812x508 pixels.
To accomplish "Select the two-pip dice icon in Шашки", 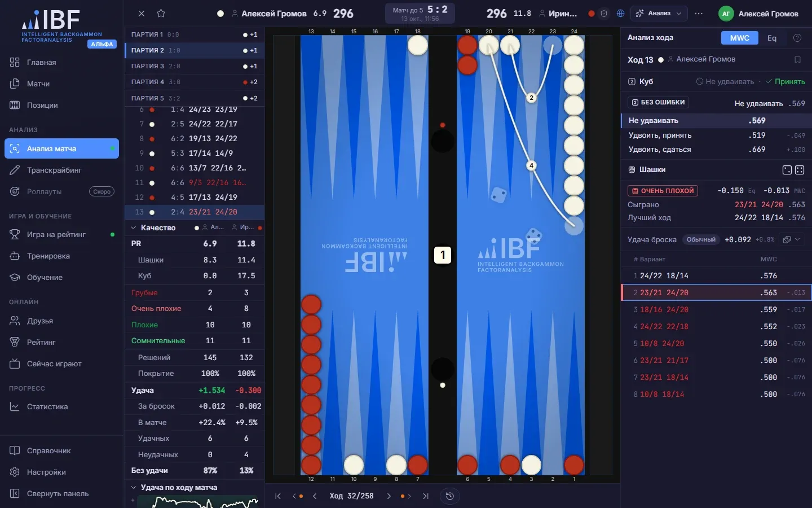I will 787,170.
